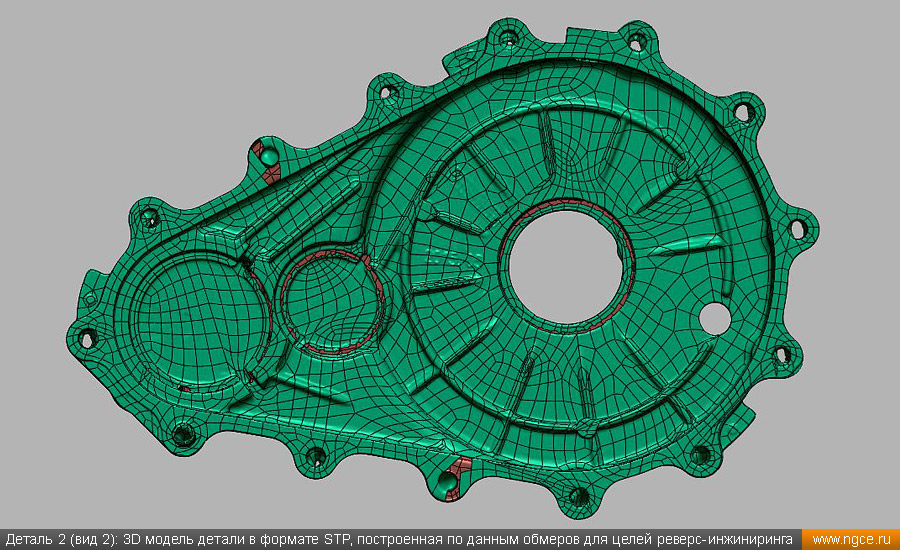
Task: Select the caption text starting with "Деталь 2 (вид 2)"
Action: pos(399,540)
